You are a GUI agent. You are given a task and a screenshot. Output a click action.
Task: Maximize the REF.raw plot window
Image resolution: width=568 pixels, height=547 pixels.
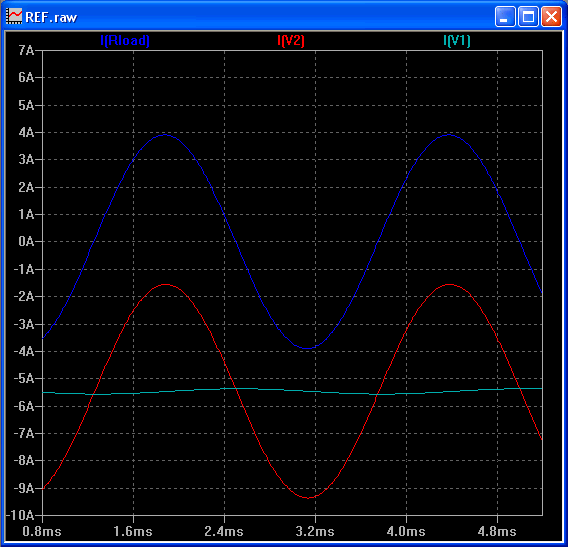(528, 17)
